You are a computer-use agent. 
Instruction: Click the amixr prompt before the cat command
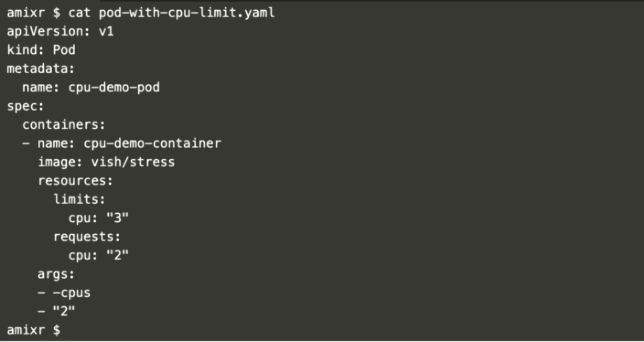pos(26,12)
